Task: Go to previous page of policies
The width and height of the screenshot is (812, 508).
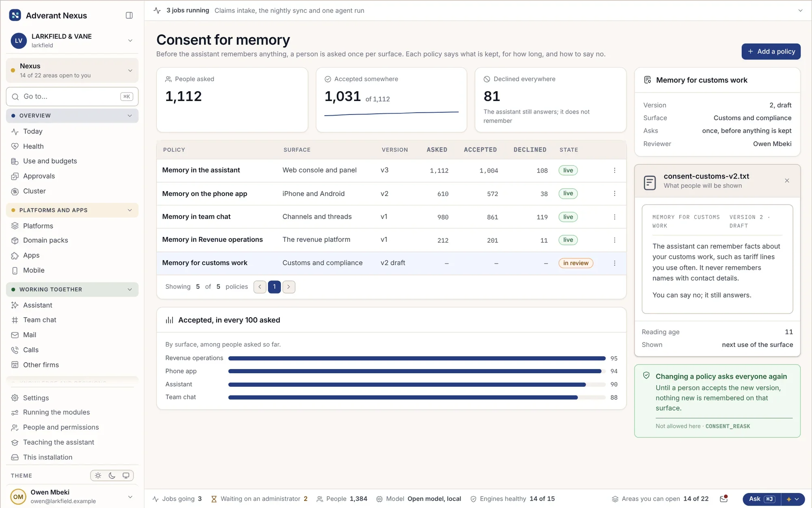Action: (260, 287)
